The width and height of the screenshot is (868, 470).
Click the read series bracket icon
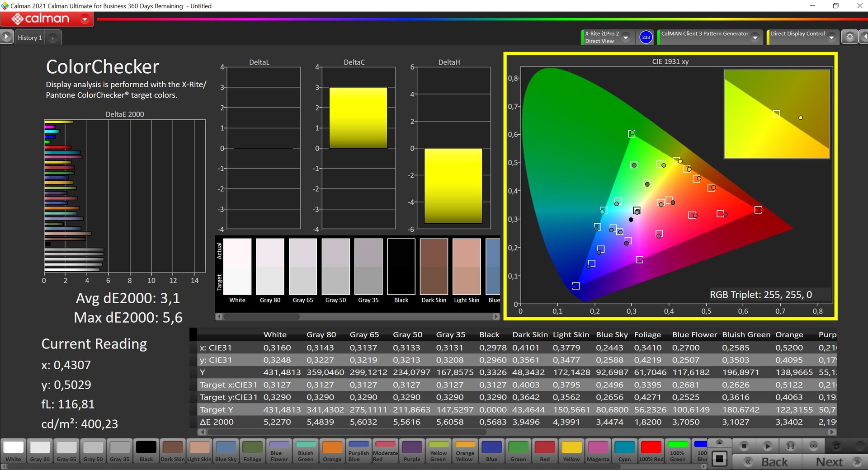point(790,446)
